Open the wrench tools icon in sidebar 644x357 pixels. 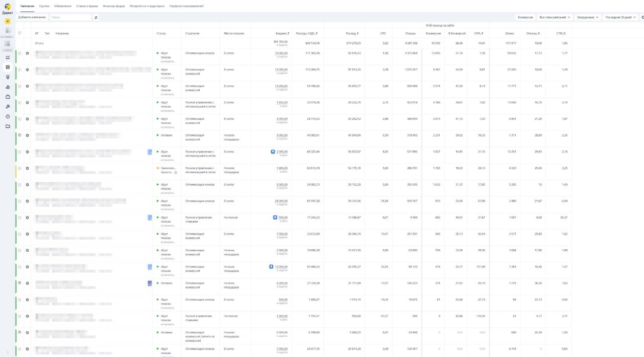tap(8, 107)
